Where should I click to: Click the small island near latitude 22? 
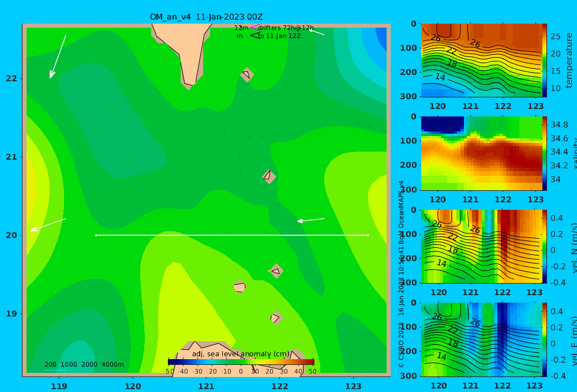pos(247,74)
